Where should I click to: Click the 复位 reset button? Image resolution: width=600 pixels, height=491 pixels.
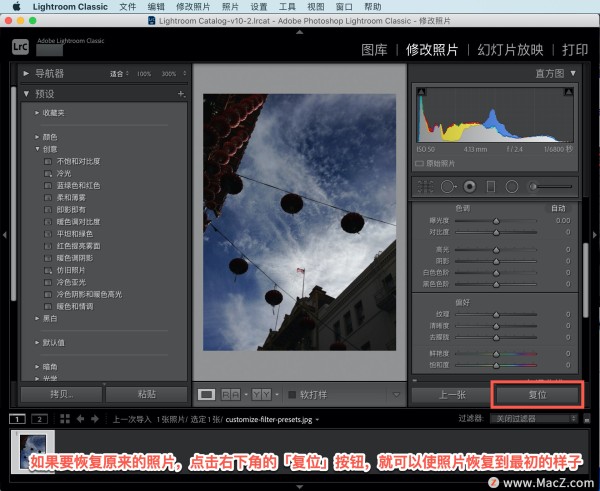[x=537, y=394]
